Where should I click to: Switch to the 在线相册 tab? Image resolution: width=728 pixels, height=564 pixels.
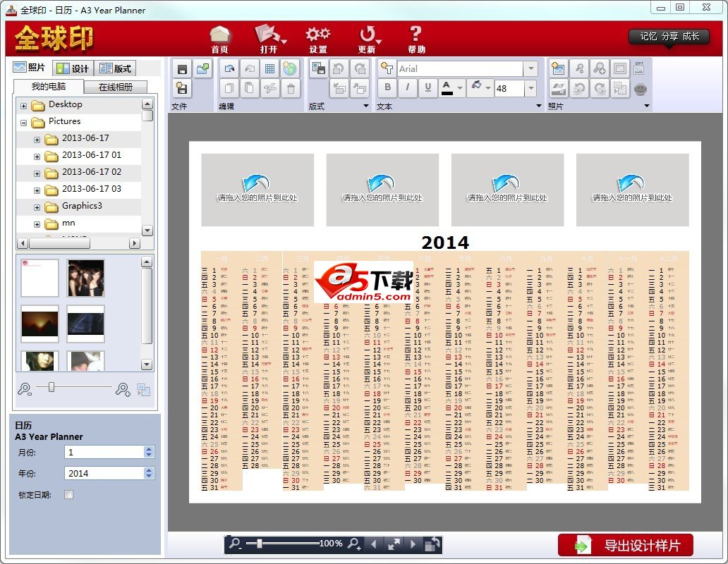coord(116,87)
